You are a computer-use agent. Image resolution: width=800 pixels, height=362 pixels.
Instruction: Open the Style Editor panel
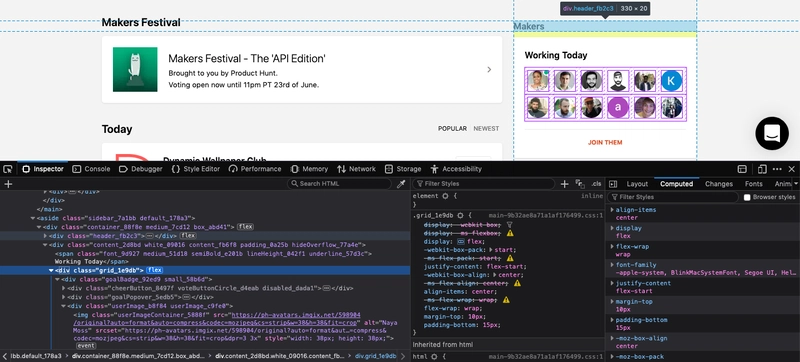click(x=195, y=169)
